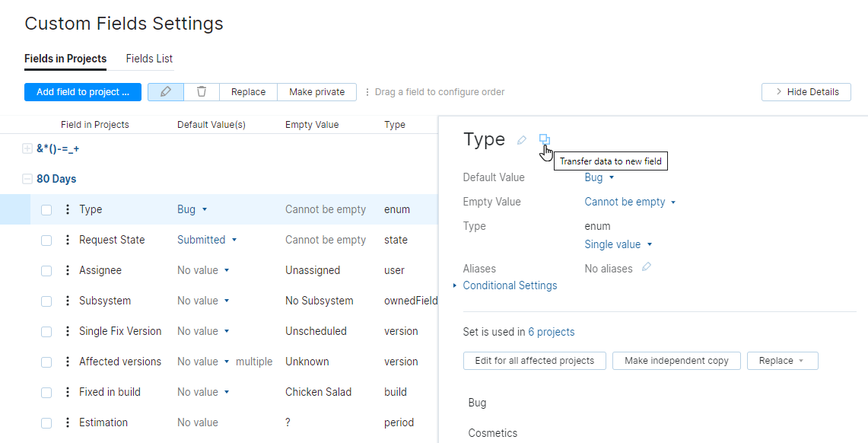Check the Assignee field checkbox

point(46,270)
